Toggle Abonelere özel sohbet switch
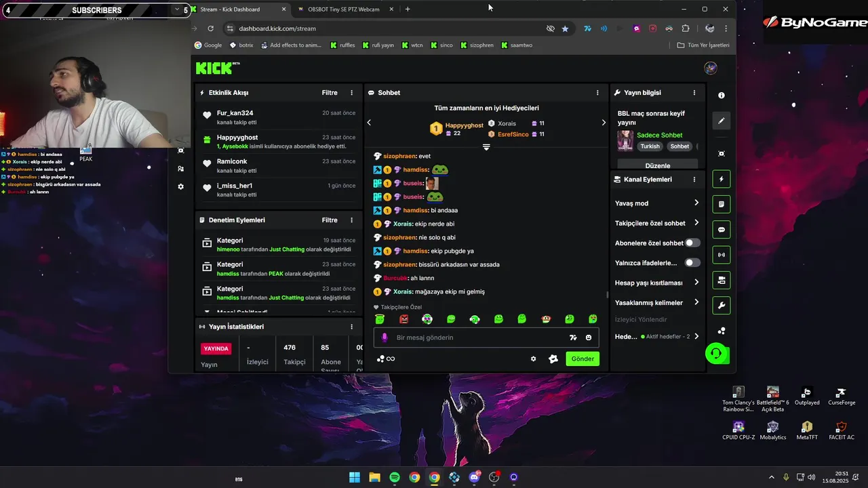 [x=692, y=243]
